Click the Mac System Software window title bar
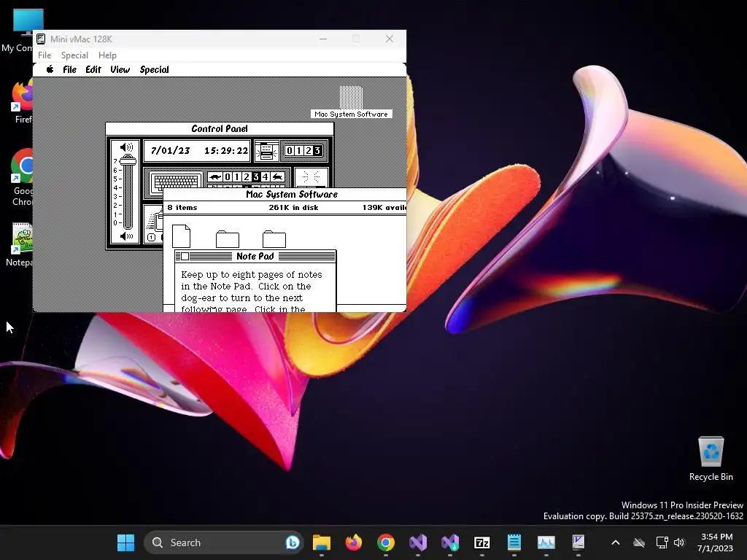The image size is (747, 560). click(x=285, y=194)
